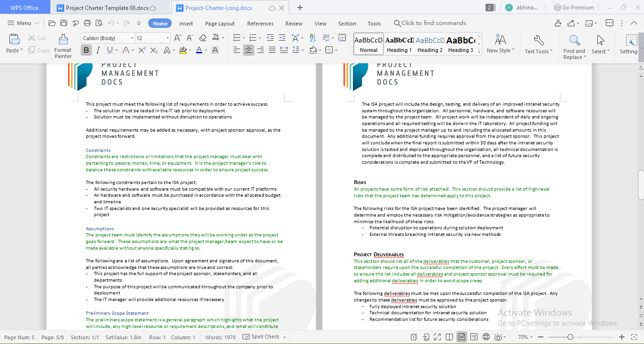Decrease font size with A- icon
The width and height of the screenshot is (644, 344).
click(x=190, y=38)
